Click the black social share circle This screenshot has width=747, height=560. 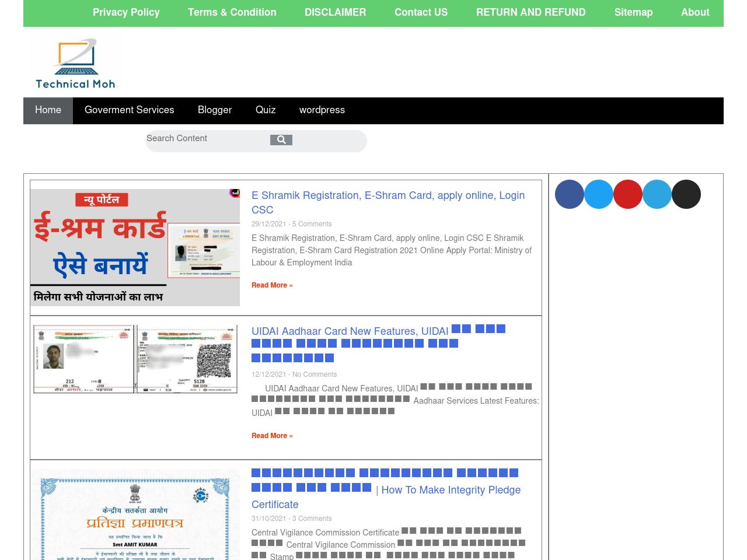coord(686,194)
